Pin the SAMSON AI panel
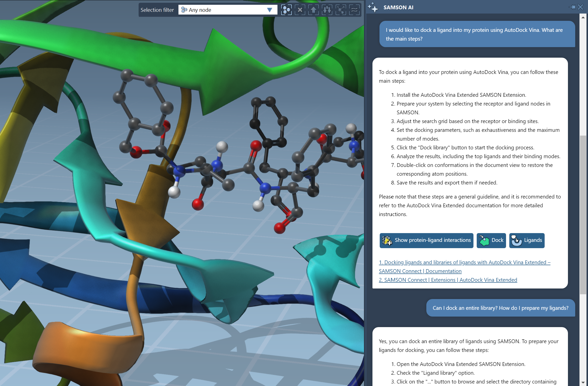This screenshot has width=588, height=386. (572, 7)
